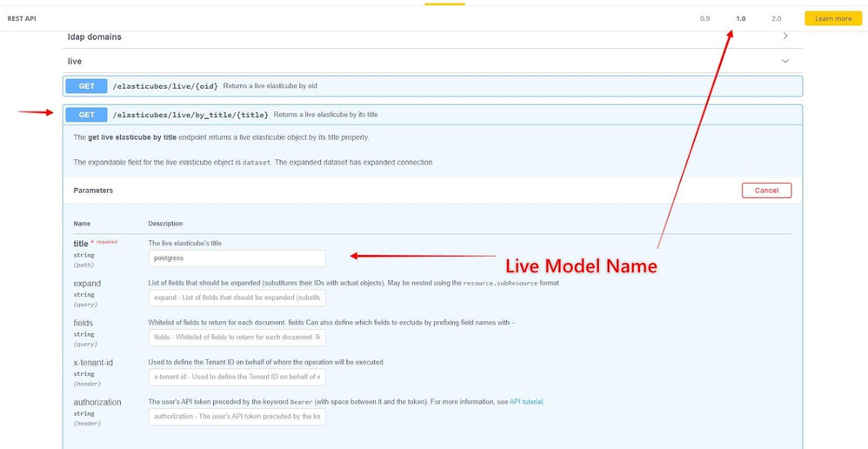This screenshot has height=449, width=868.
Task: Open the API tutorial link
Action: click(x=526, y=402)
